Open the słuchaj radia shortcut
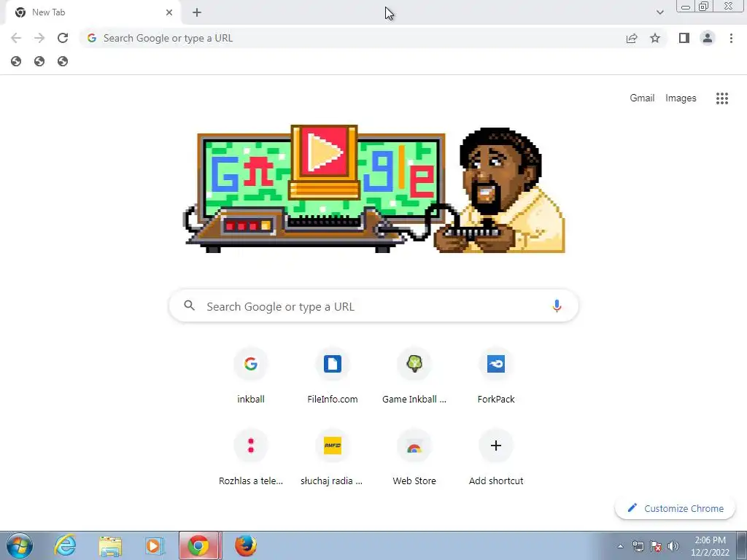 tap(333, 459)
